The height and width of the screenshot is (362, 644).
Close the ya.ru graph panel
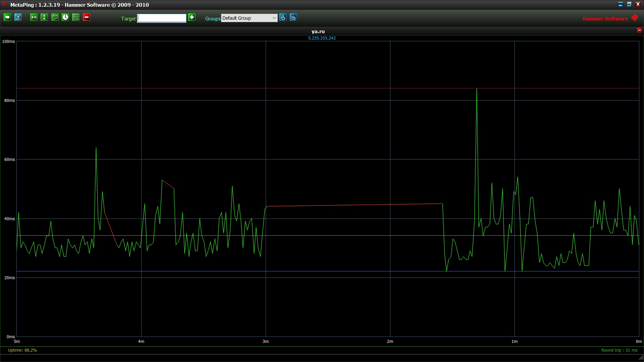pyautogui.click(x=639, y=30)
